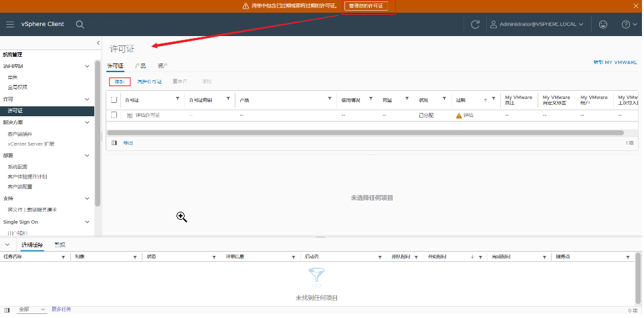
Task: Click the license table horizontal scrollbar
Action: [x=365, y=132]
